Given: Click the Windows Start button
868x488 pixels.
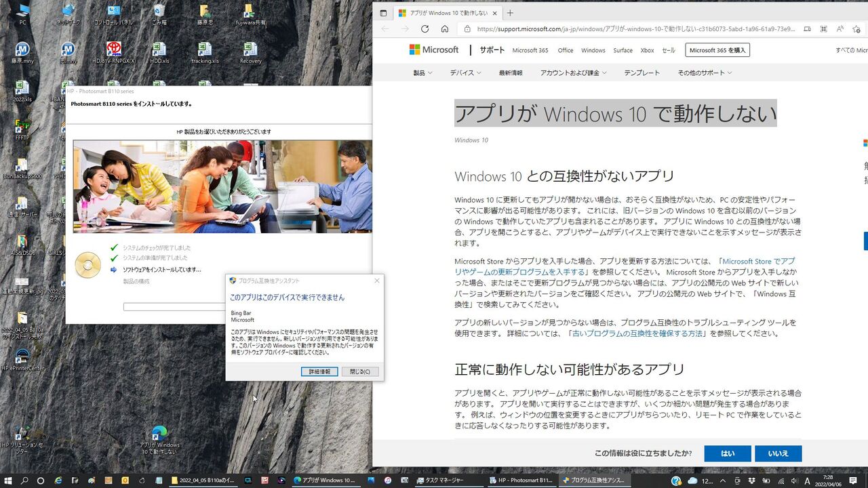Looking at the screenshot, I should coord(8,480).
